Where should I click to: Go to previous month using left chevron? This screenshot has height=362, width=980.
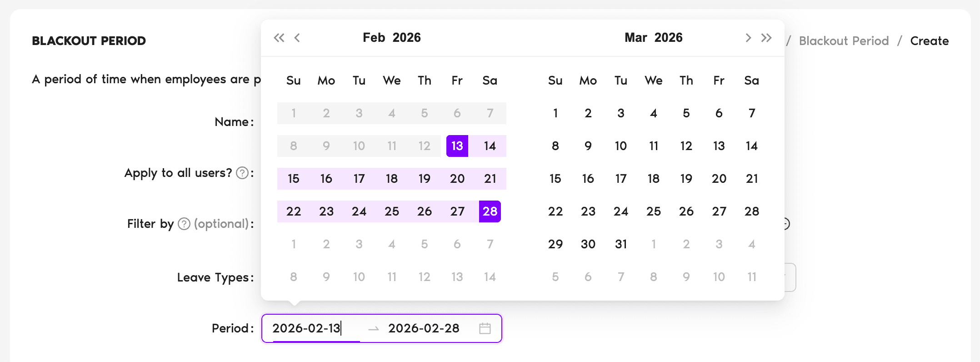(x=298, y=38)
